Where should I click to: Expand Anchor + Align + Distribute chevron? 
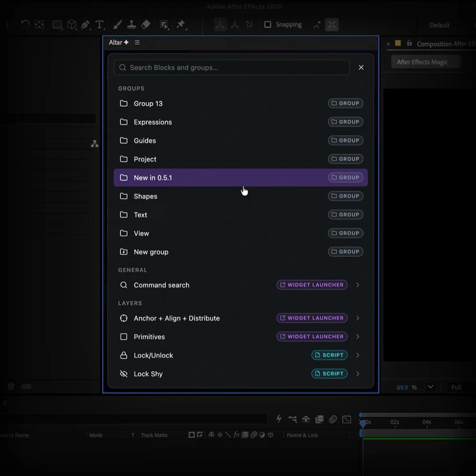click(357, 318)
